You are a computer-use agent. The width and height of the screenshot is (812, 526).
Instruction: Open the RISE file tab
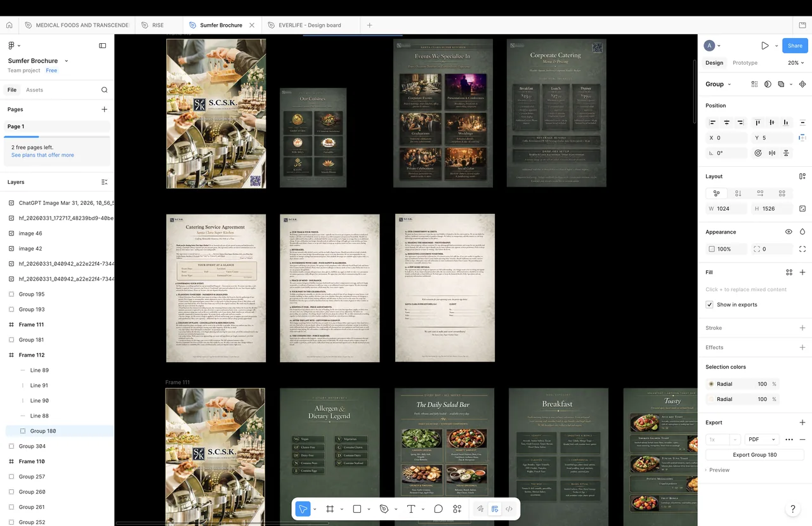click(x=158, y=25)
